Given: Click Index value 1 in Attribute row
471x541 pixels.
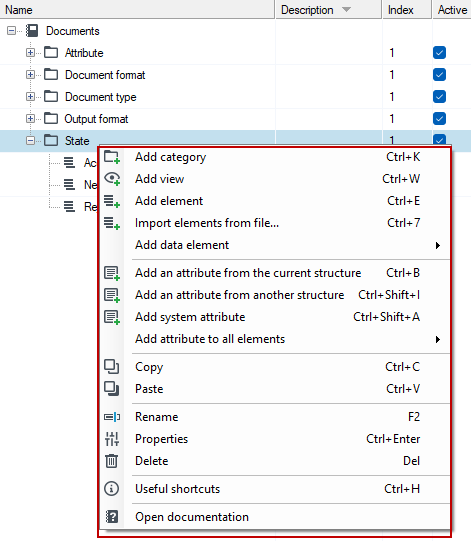Looking at the screenshot, I should pyautogui.click(x=392, y=53).
